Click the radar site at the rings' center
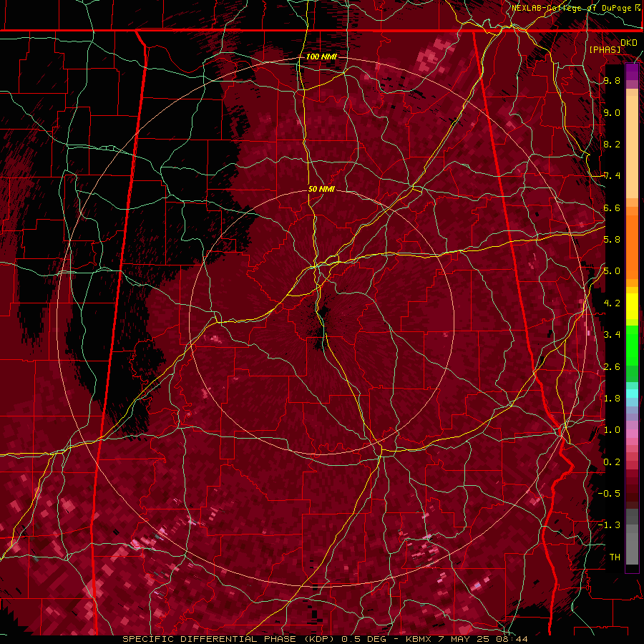Viewport: 644px width, 644px height. [321, 321]
